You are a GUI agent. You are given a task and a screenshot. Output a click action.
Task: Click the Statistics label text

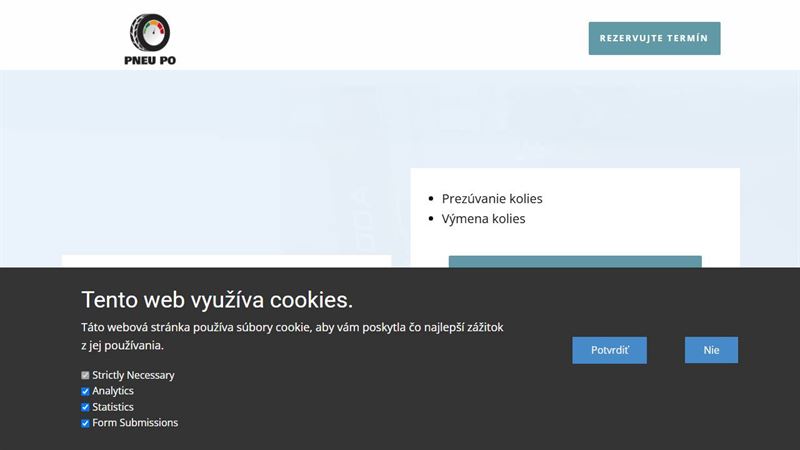click(113, 407)
